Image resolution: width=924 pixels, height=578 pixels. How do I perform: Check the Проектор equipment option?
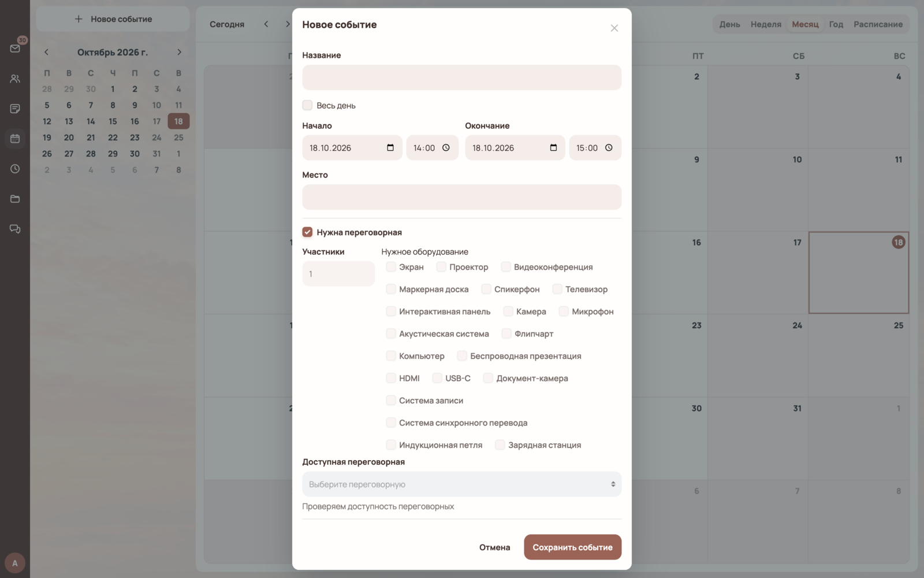441,266
